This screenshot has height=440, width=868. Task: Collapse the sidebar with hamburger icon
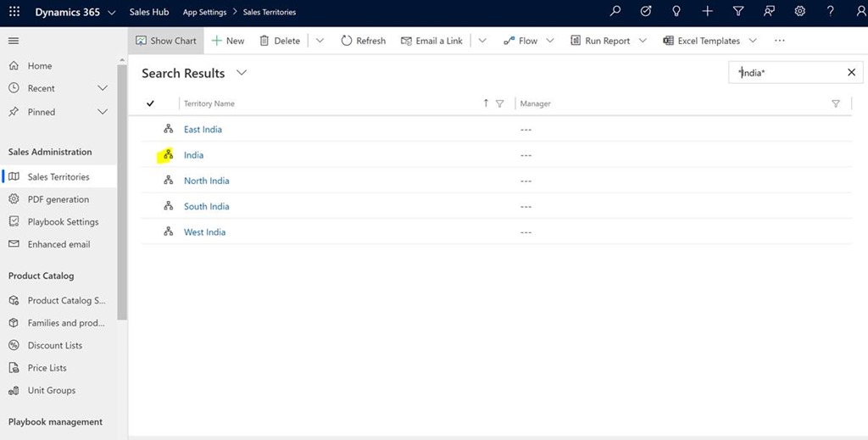click(14, 41)
